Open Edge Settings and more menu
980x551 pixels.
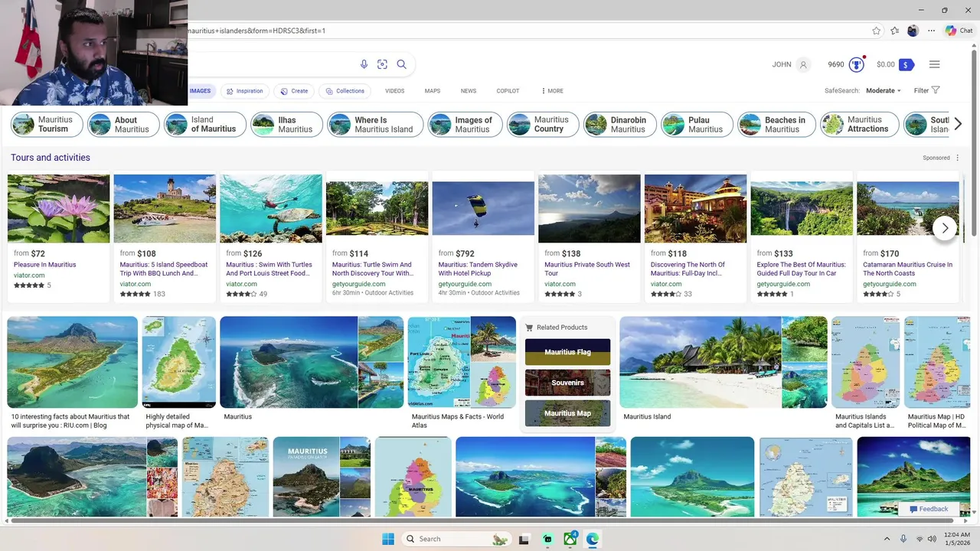coord(932,31)
